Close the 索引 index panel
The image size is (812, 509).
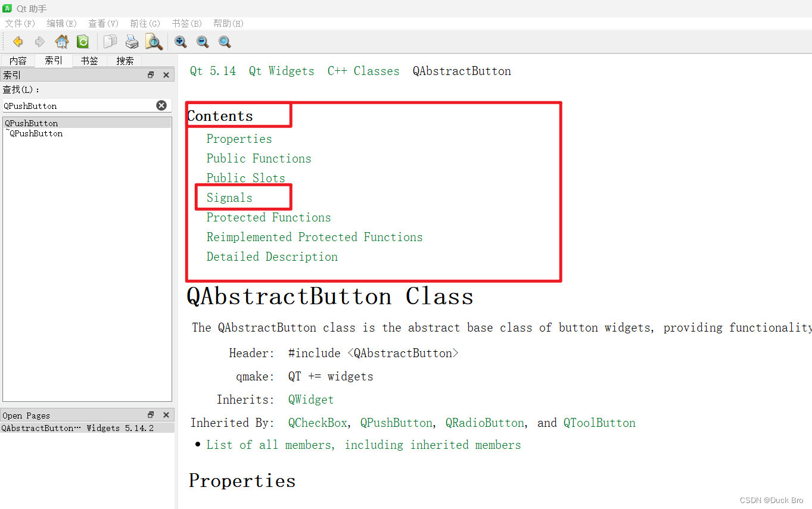(x=166, y=75)
